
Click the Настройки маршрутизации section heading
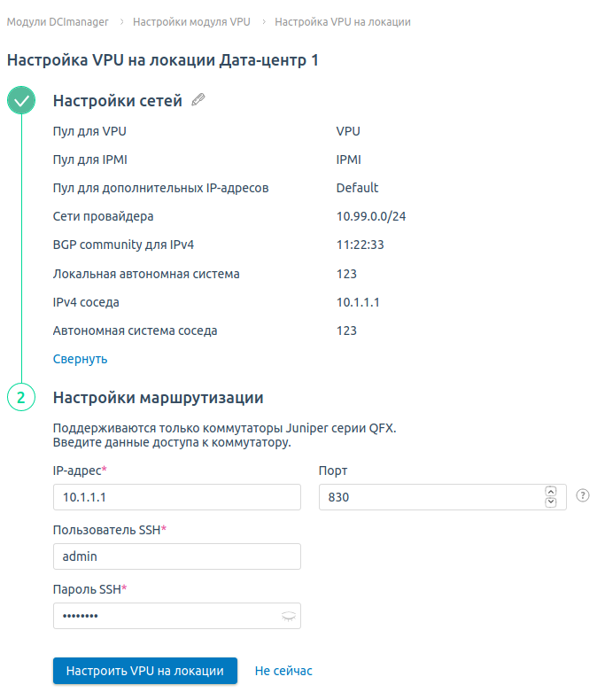click(159, 397)
